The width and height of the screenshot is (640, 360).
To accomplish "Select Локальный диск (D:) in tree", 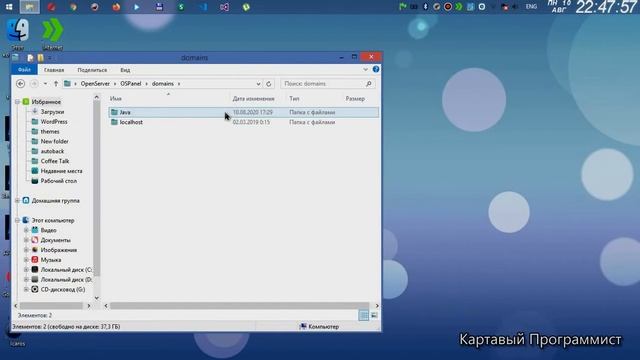I will click(66, 280).
